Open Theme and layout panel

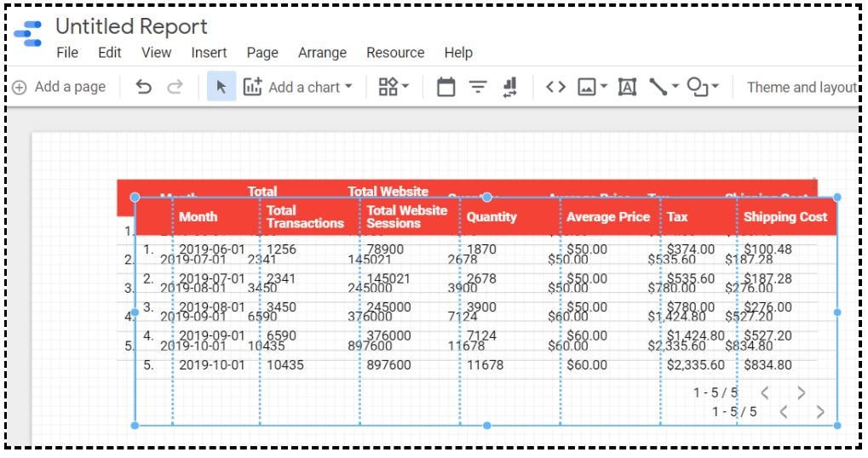[x=802, y=88]
